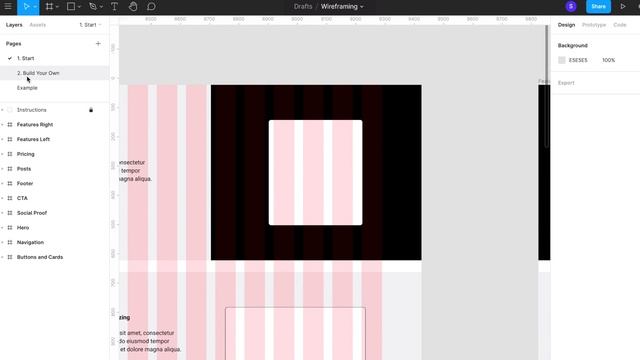Open the user avatar S
The width and height of the screenshot is (640, 360).
click(x=571, y=7)
